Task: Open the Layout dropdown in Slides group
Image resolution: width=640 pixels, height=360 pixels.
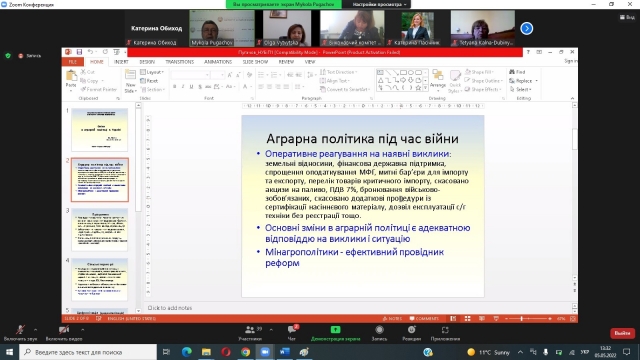Action: click(x=152, y=72)
